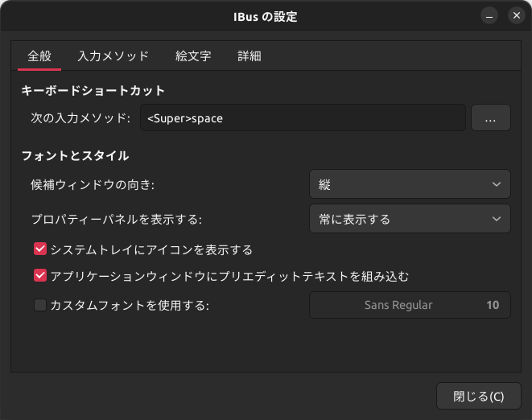532x420 pixels.
Task: Click the キーボードショートカット heading
Action: 93,91
